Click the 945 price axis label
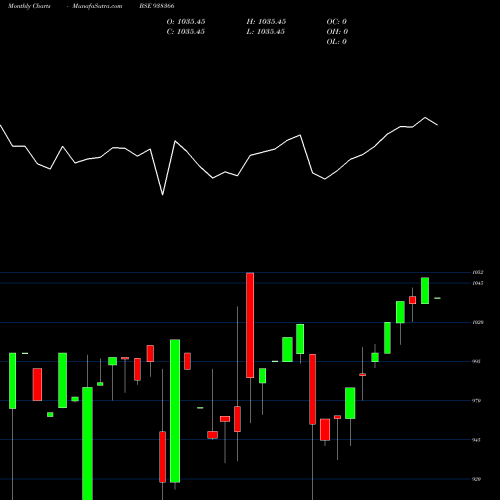 (x=477, y=440)
